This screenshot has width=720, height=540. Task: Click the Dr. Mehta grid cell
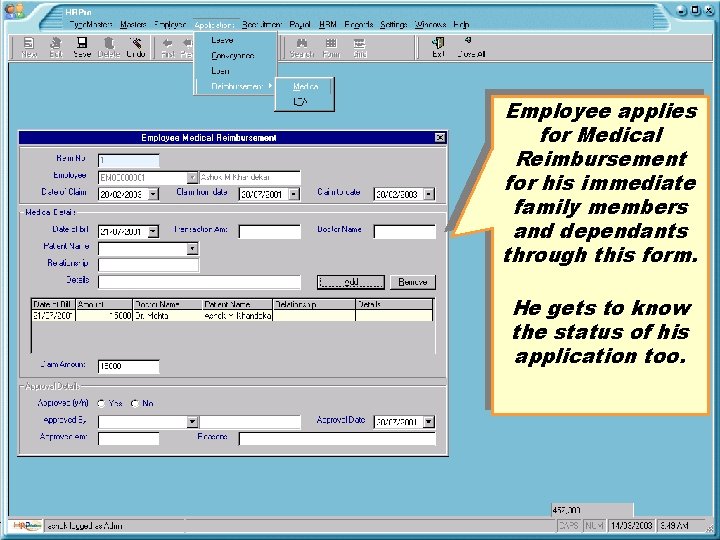click(x=168, y=315)
